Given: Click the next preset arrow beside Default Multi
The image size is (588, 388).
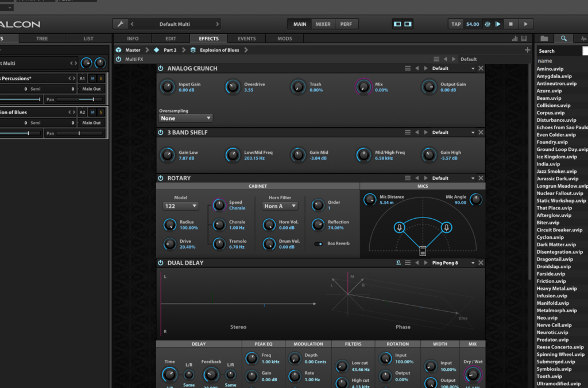Looking at the screenshot, I should 217,24.
